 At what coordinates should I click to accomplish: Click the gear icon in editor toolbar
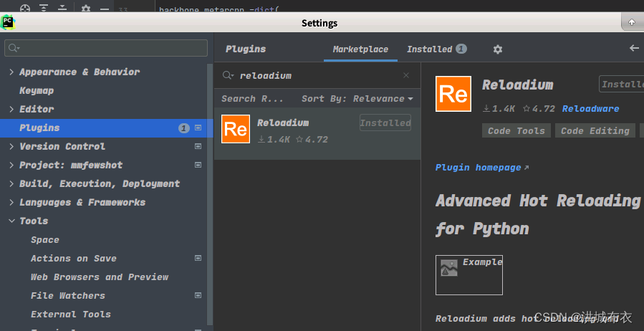click(85, 8)
